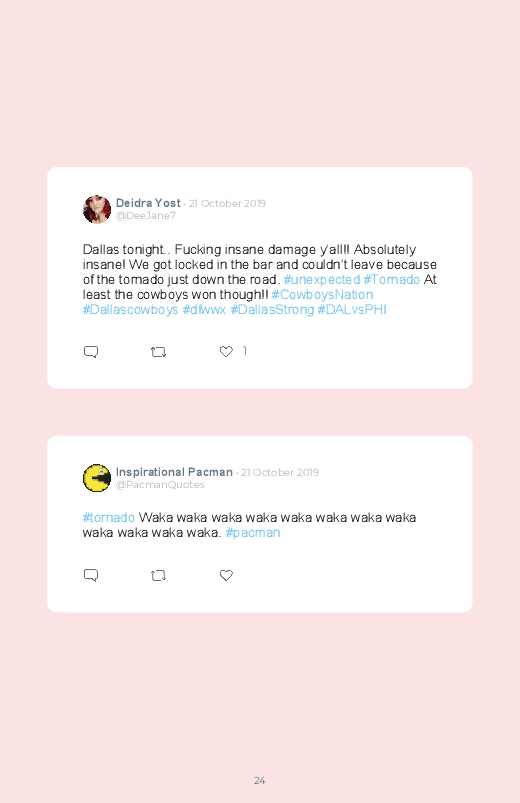Open the #Dallascowboys hashtag
The width and height of the screenshot is (520, 803).
[x=130, y=310]
